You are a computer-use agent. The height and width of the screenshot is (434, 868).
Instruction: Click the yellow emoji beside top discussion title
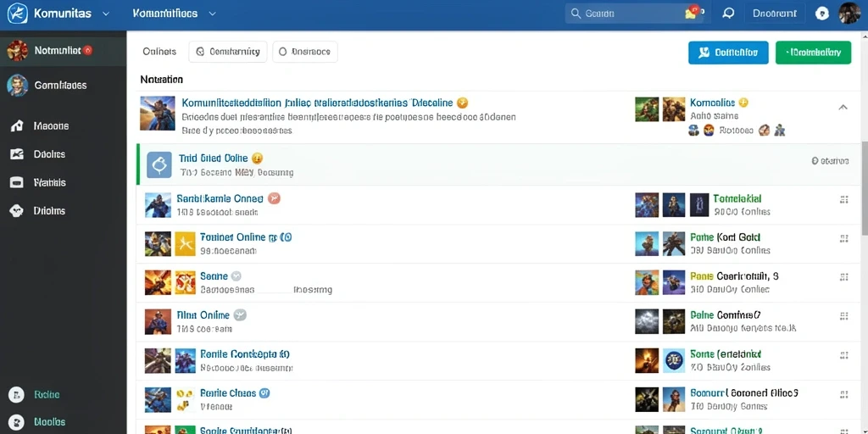463,103
